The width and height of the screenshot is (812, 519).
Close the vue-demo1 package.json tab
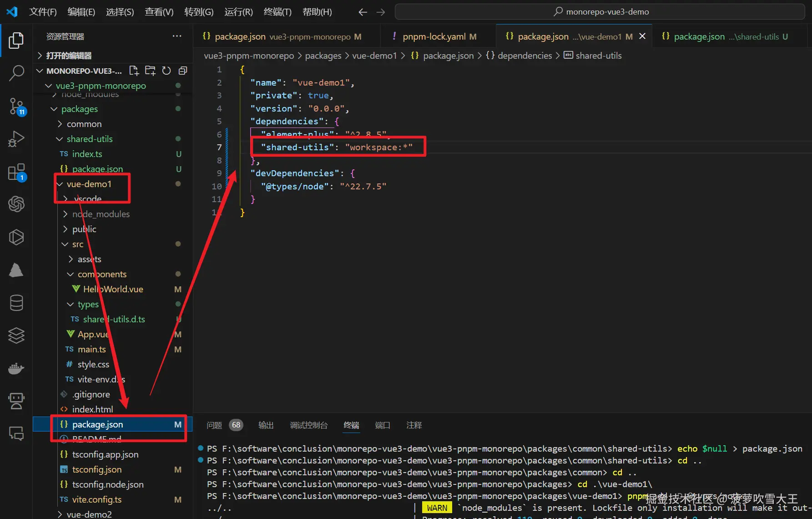[642, 36]
